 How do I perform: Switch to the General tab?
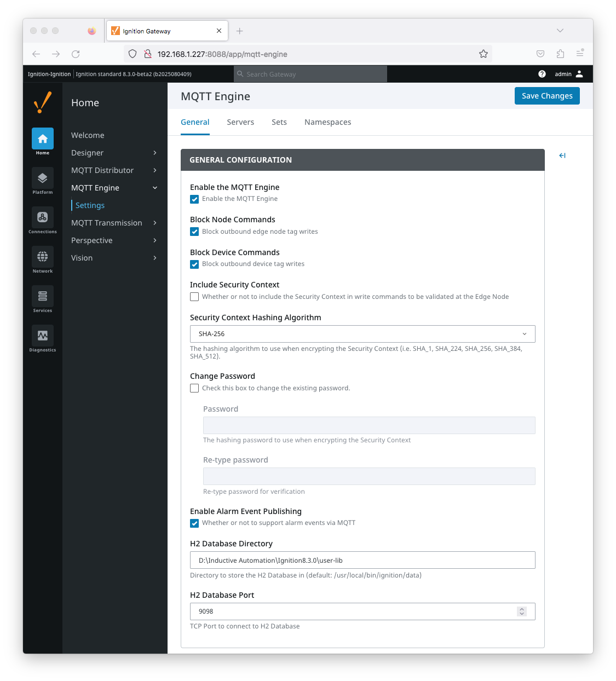click(195, 122)
